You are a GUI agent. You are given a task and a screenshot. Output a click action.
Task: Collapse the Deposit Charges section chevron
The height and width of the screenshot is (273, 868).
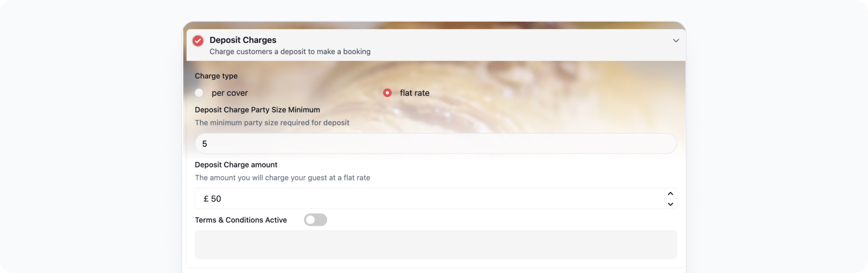[676, 41]
